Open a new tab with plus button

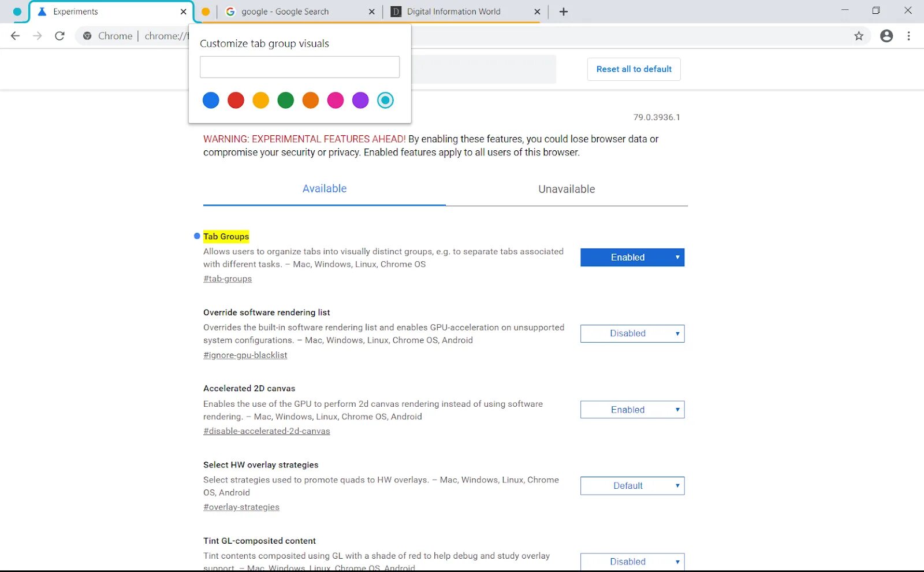pyautogui.click(x=564, y=12)
